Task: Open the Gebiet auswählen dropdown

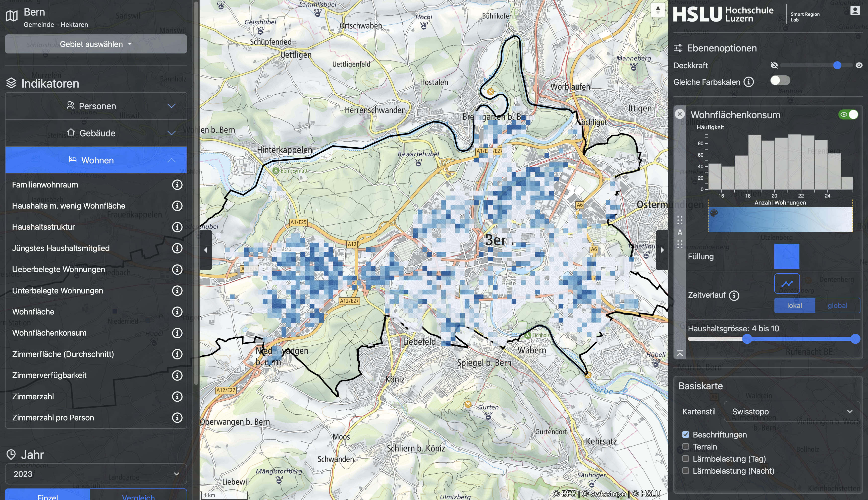Action: coord(96,44)
